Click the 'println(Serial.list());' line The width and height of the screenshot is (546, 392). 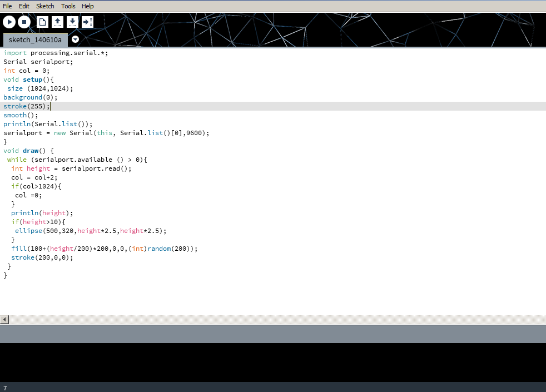tap(48, 124)
